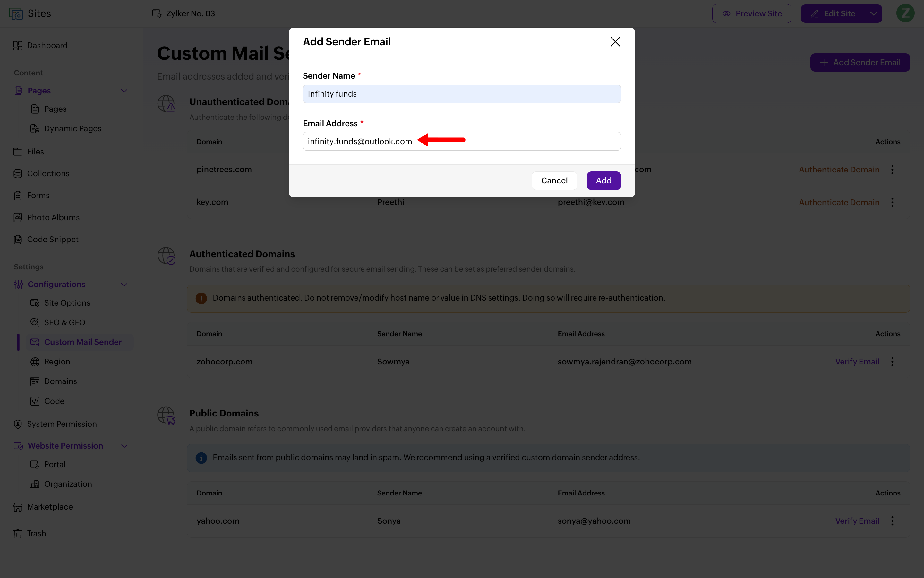Click the Trash bin icon
924x578 pixels.
coord(18,534)
